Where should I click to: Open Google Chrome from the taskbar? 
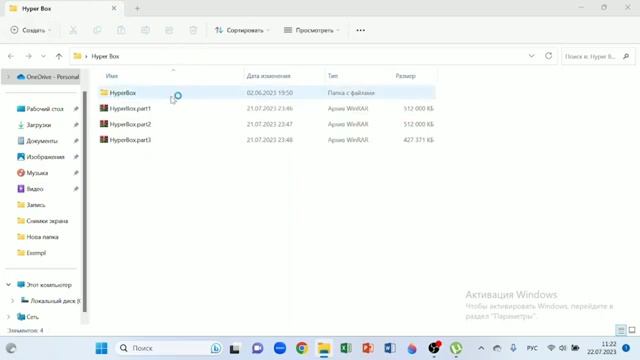click(x=302, y=348)
